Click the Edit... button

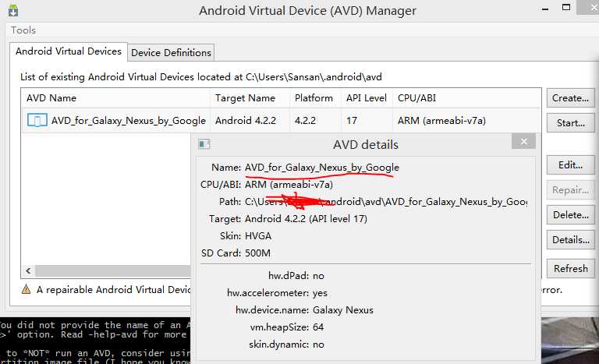(570, 165)
